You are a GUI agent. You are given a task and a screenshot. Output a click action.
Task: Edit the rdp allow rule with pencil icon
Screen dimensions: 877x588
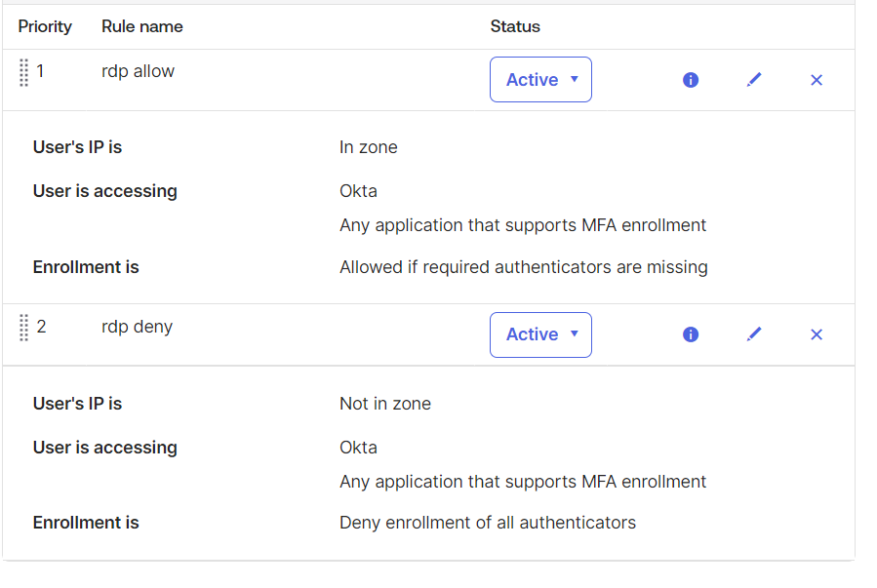pos(753,80)
